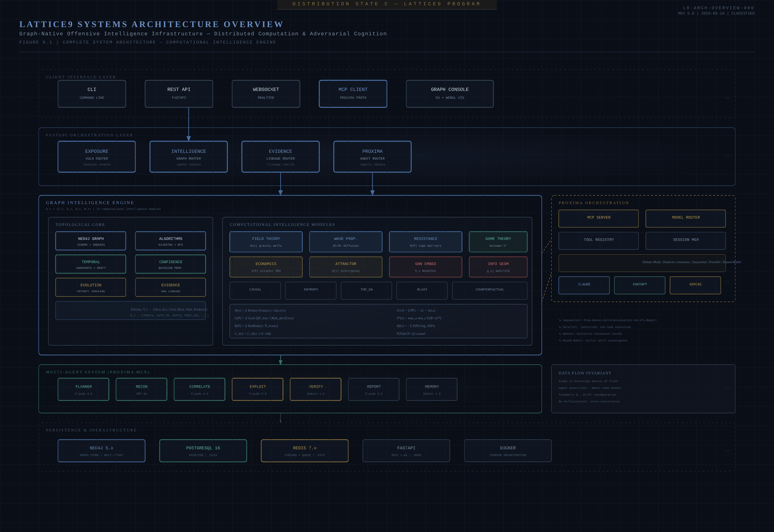Screen dimensions: 774x532
Task: Select the GNN EMBED module
Action: [426, 267]
